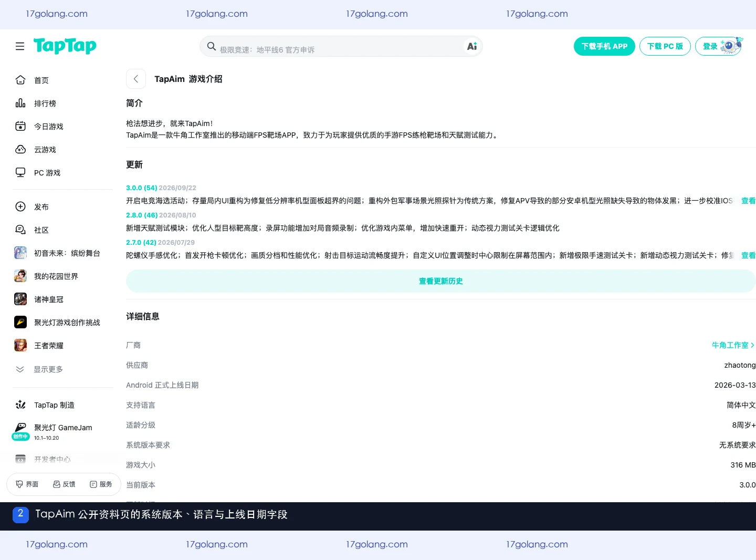Click the TapTap logo
Viewport: 756px width, 560px height.
point(65,46)
